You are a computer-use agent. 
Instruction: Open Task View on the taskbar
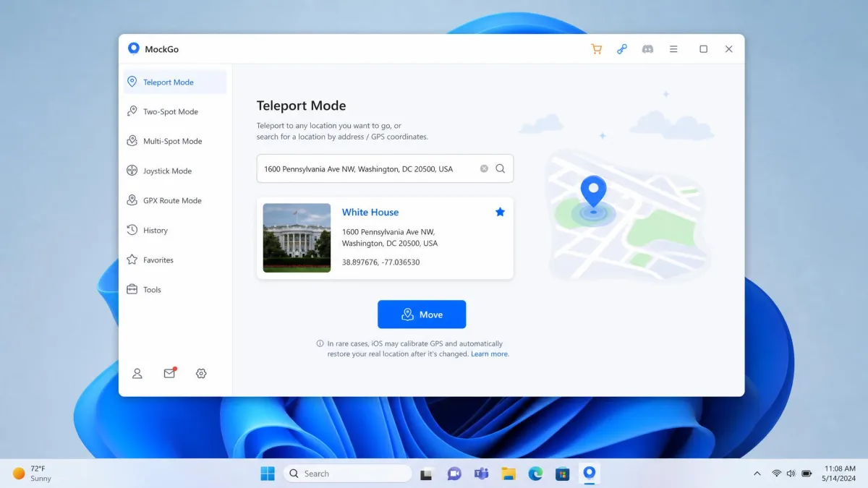[427, 474]
